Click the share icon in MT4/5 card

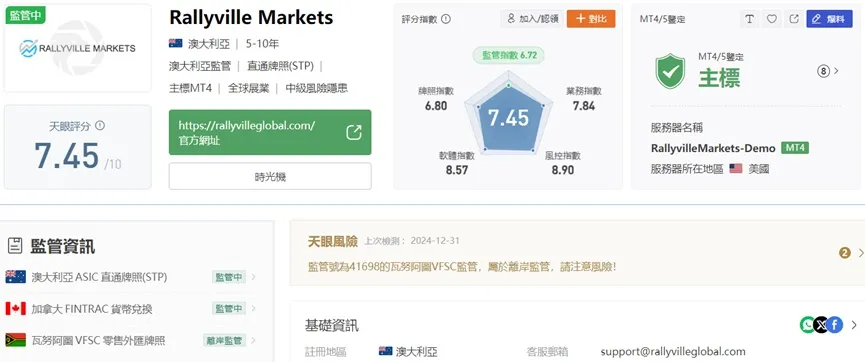click(x=794, y=19)
